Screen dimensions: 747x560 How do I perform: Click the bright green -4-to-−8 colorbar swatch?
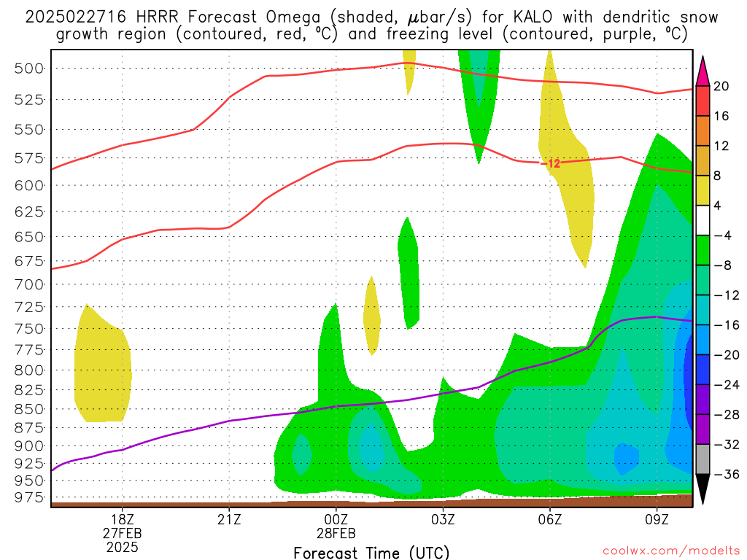[x=703, y=251]
